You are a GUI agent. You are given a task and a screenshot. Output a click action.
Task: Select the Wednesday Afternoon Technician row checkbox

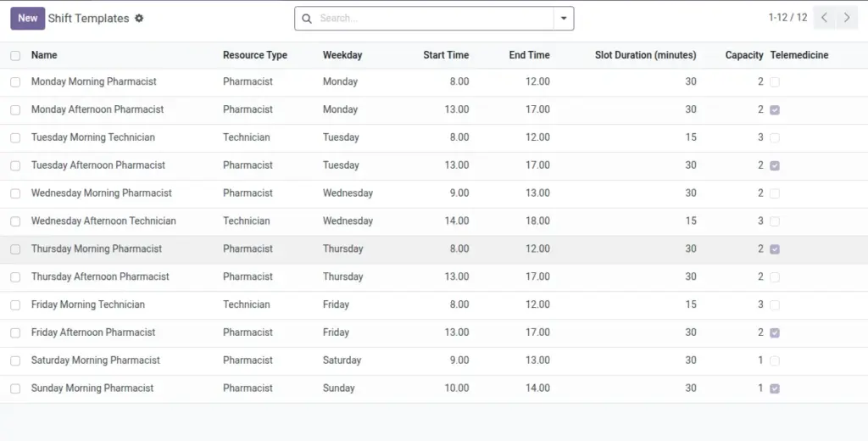pos(15,221)
